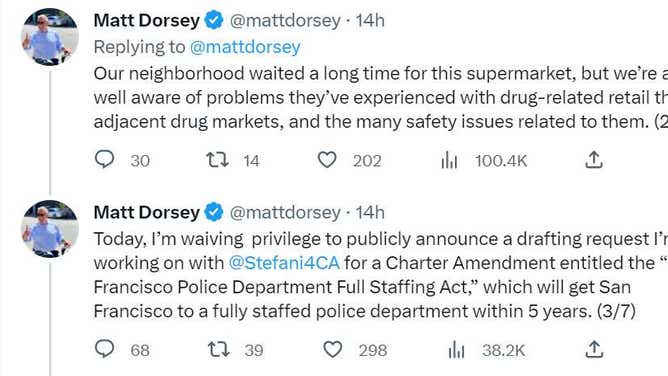Open 14h timestamp of first tweet
The width and height of the screenshot is (668, 376).
click(x=370, y=20)
